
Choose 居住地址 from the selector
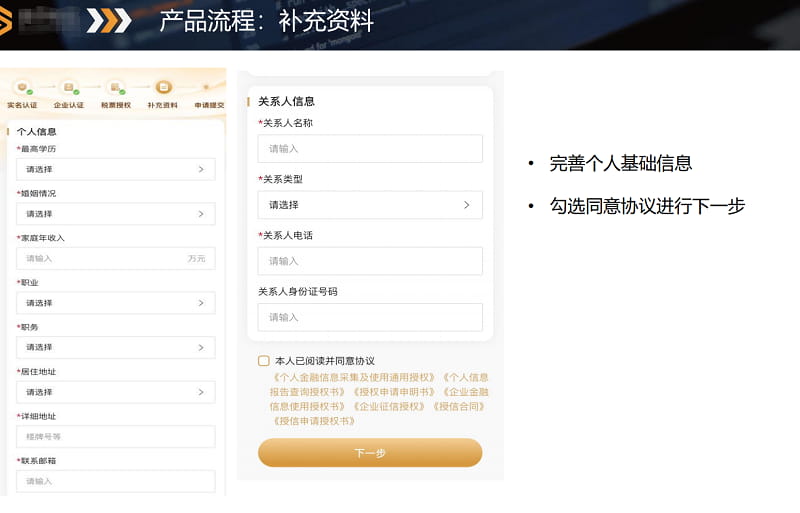click(115, 392)
